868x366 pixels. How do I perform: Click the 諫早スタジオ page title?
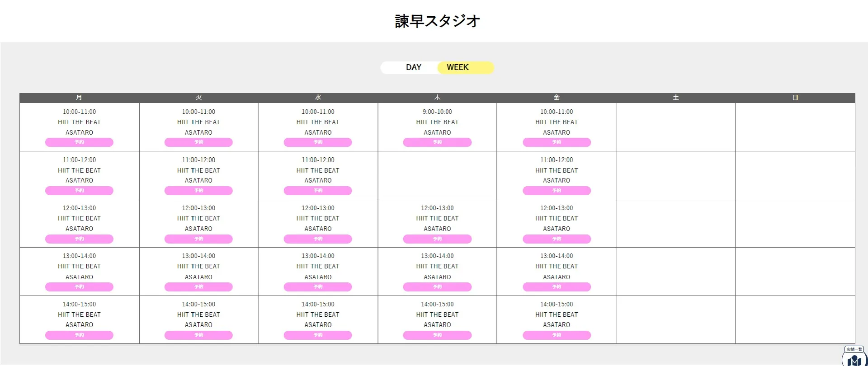pos(437,20)
